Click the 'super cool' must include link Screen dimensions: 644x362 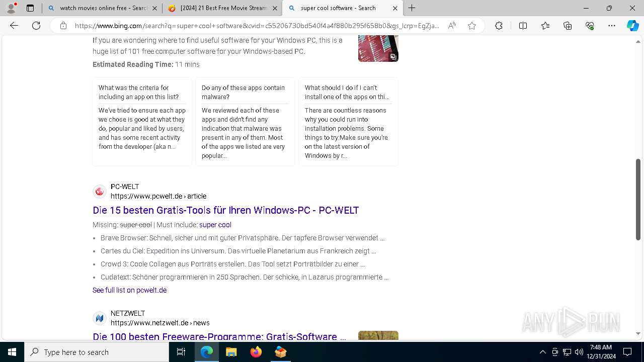point(215,225)
